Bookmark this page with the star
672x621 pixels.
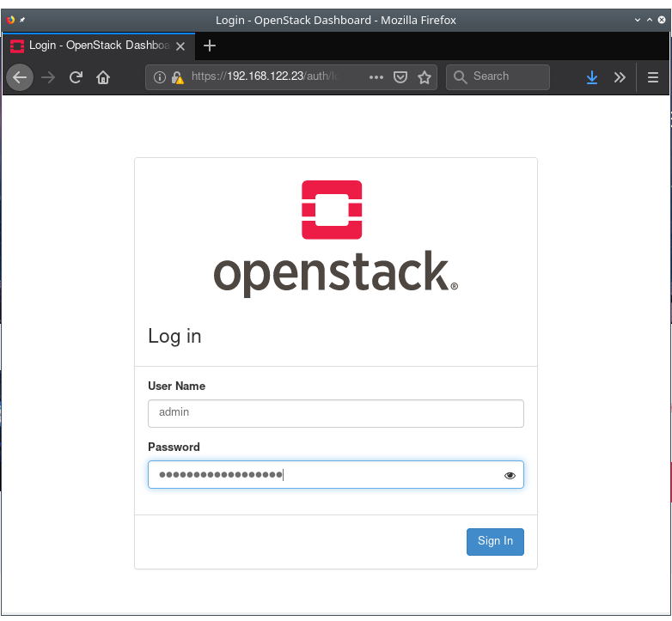[425, 77]
